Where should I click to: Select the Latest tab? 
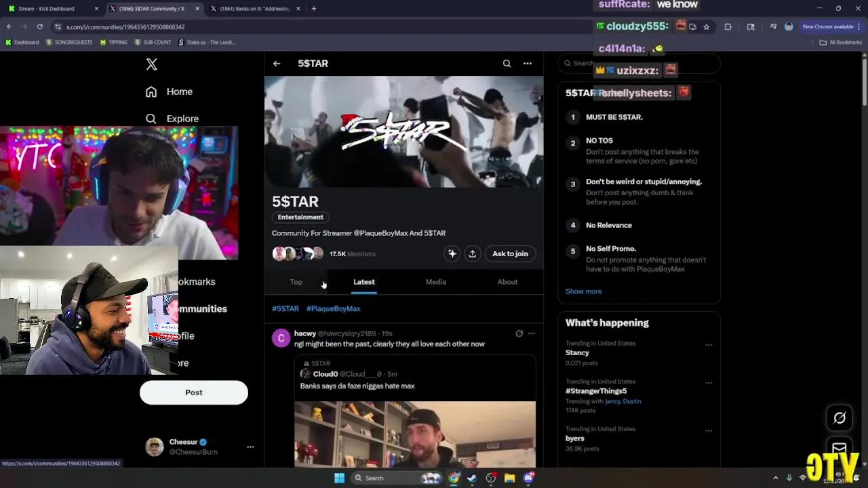click(x=363, y=282)
